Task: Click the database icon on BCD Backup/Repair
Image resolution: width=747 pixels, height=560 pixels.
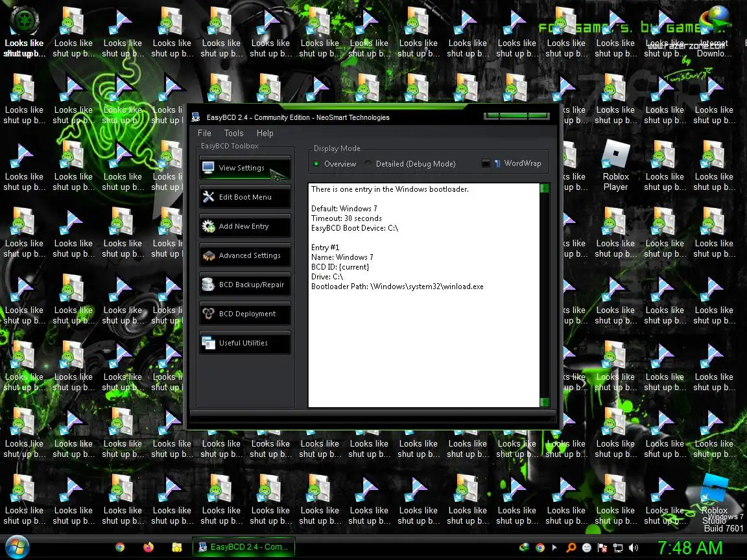Action: pyautogui.click(x=208, y=285)
